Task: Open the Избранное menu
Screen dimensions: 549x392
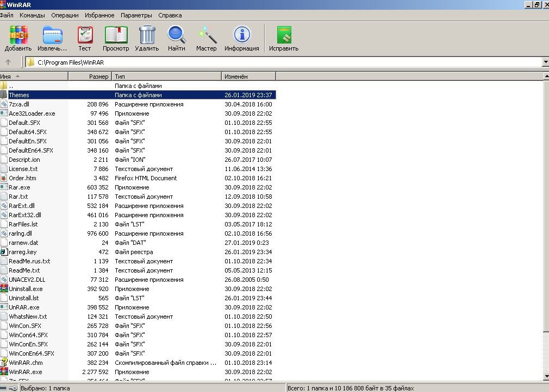Action: [99, 15]
